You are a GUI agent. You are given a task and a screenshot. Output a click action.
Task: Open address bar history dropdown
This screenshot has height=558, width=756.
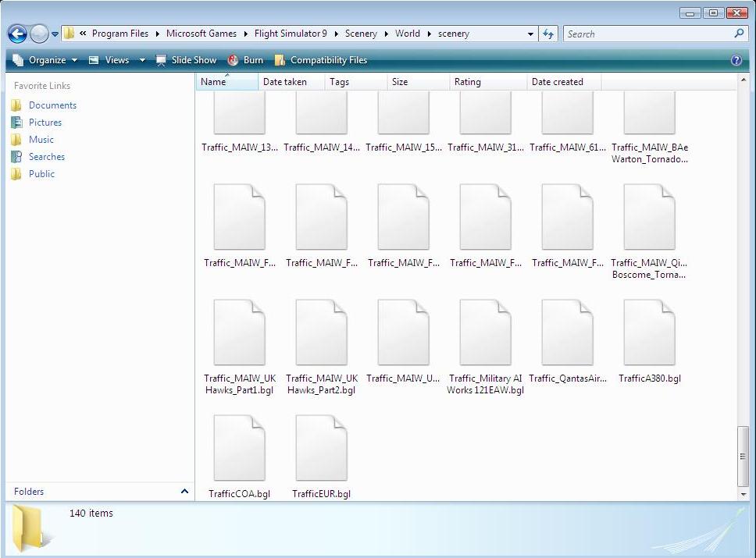[x=531, y=34]
